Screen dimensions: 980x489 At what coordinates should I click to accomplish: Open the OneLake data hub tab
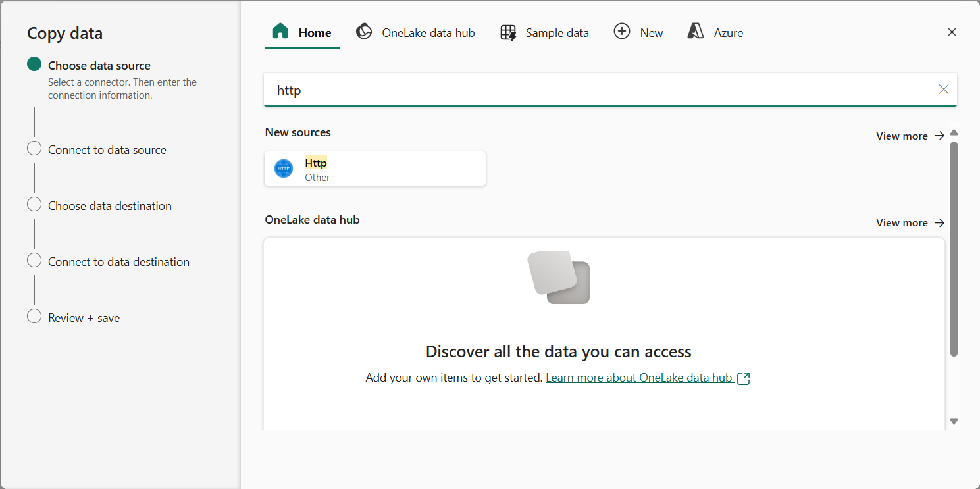[415, 32]
